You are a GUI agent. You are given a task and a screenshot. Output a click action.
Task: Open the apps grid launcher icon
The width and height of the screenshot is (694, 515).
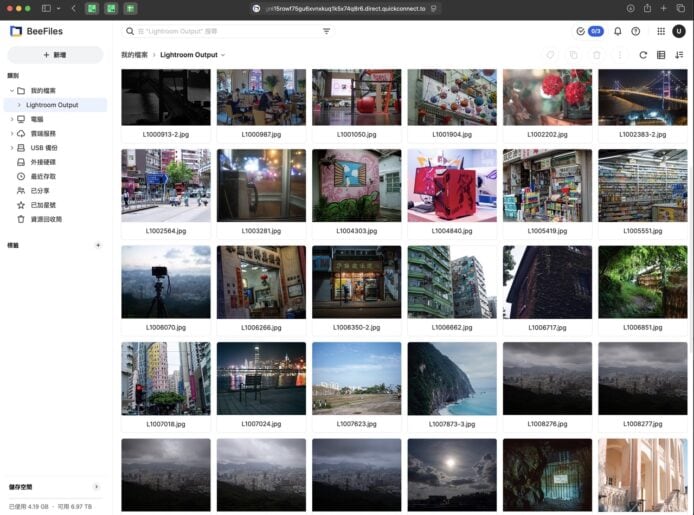[x=661, y=31]
